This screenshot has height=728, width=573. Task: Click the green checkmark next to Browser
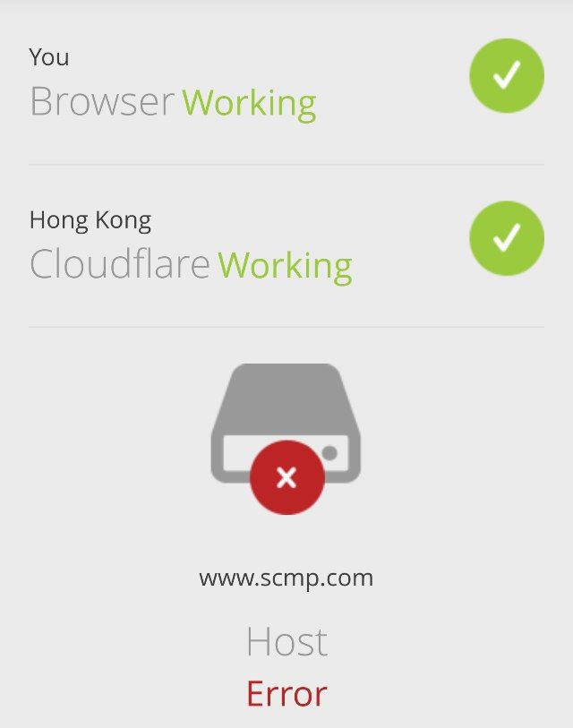click(x=507, y=76)
